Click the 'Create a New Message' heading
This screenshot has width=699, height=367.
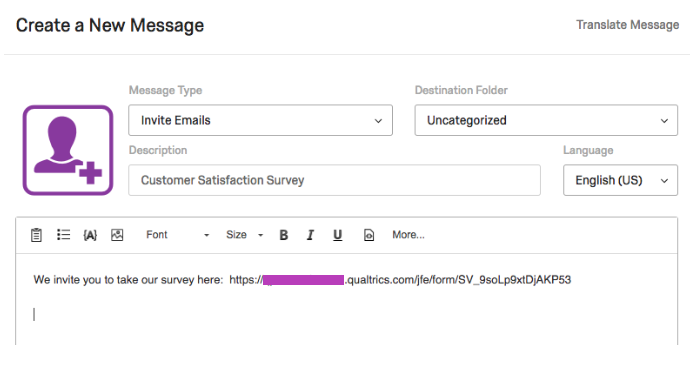(x=110, y=25)
